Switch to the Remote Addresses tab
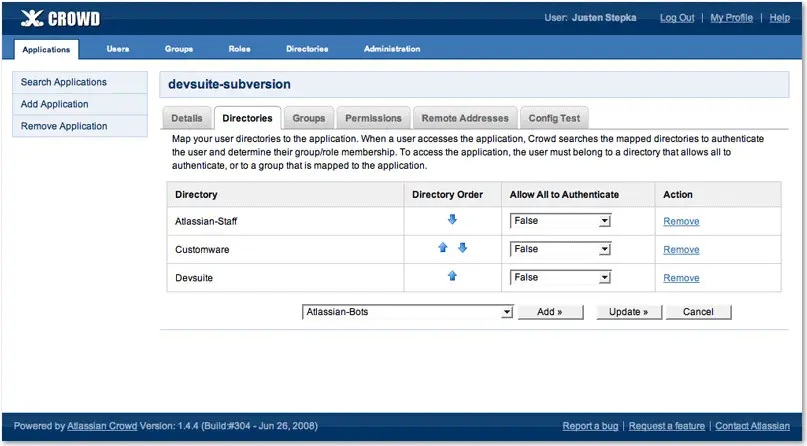The height and width of the screenshot is (446, 807). [465, 118]
